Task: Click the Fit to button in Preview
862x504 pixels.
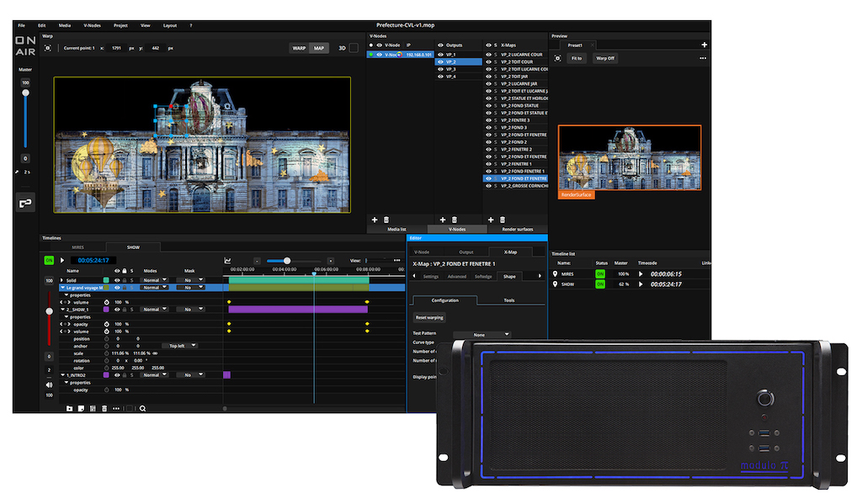Action: tap(577, 58)
